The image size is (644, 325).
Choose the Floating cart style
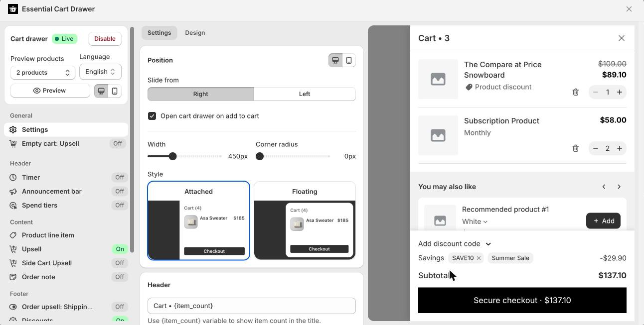305,220
